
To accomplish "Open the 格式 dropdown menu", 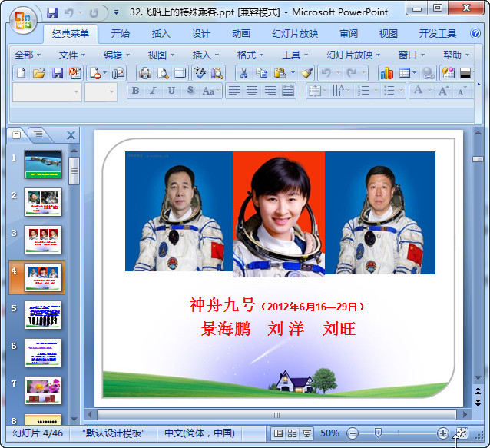I will [250, 55].
